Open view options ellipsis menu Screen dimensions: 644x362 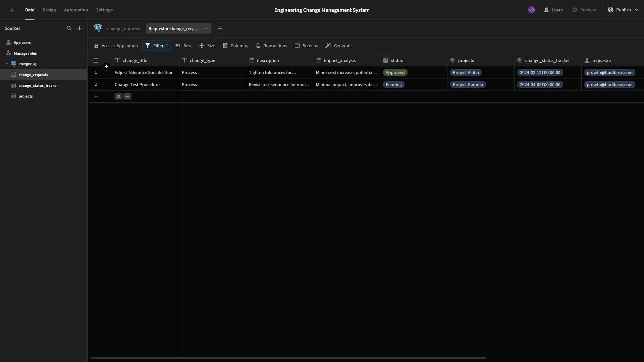click(206, 29)
